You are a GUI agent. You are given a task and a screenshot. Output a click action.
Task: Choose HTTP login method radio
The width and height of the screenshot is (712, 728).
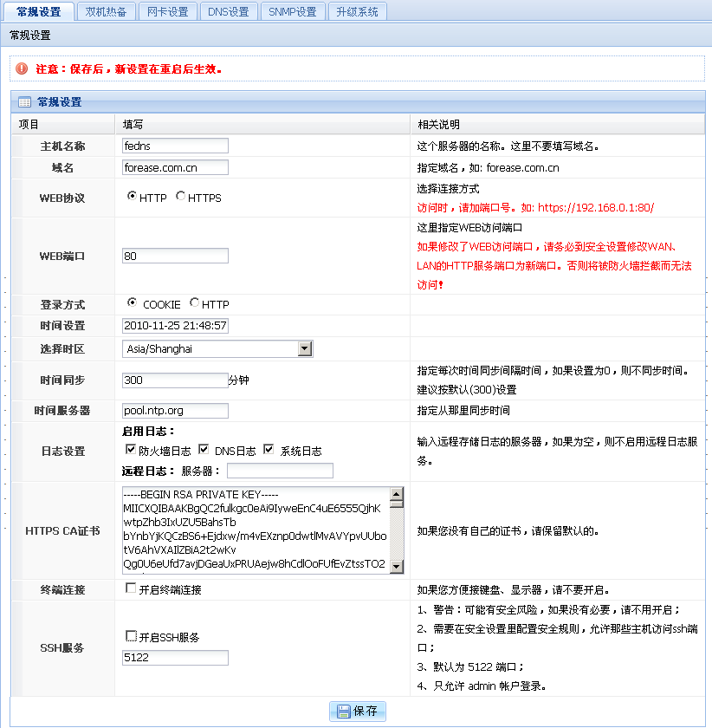pos(195,302)
